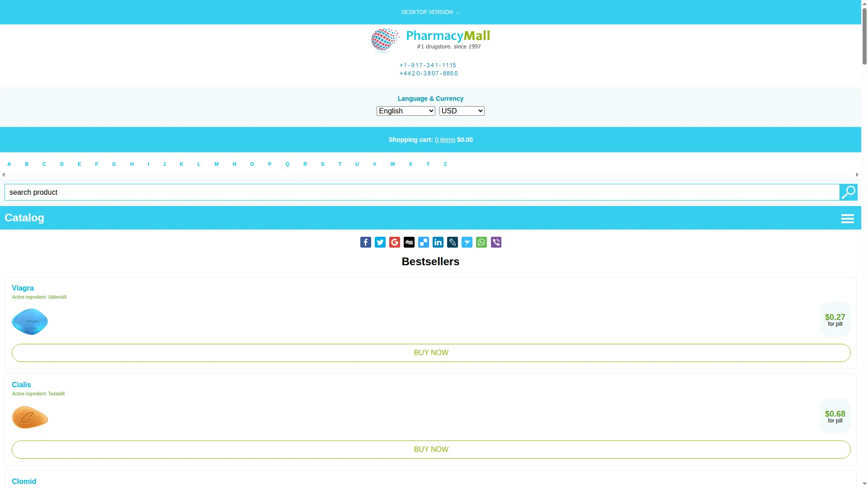The width and height of the screenshot is (868, 488).
Task: Select letter C in alphabet index
Action: (x=44, y=164)
